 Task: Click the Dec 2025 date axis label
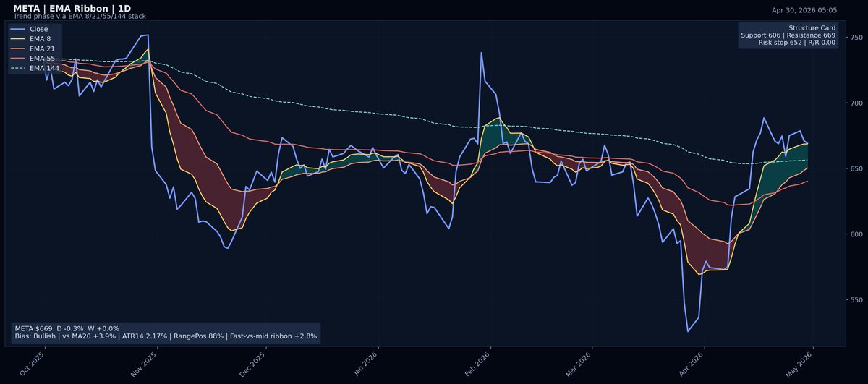click(252, 365)
